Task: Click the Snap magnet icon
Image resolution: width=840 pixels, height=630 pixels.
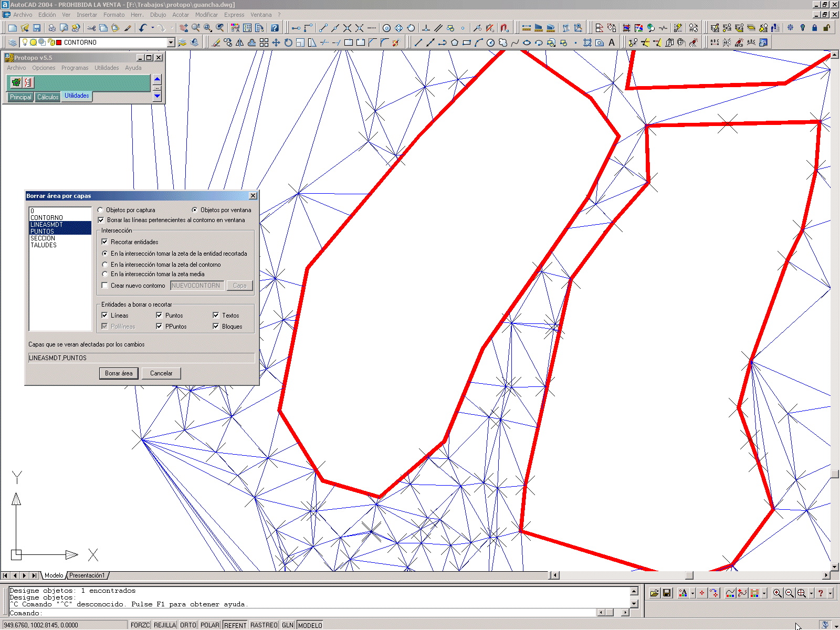Action: 504,28
